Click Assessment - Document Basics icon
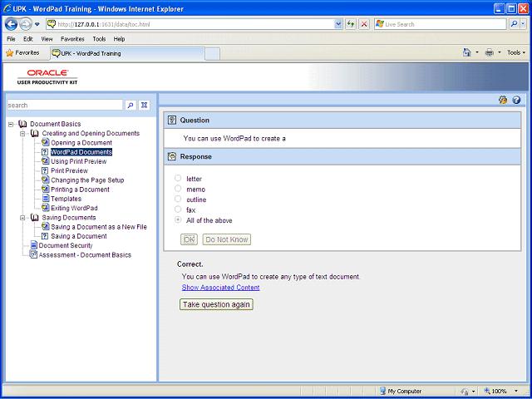Viewport: 532px width, 399px height. pyautogui.click(x=33, y=254)
